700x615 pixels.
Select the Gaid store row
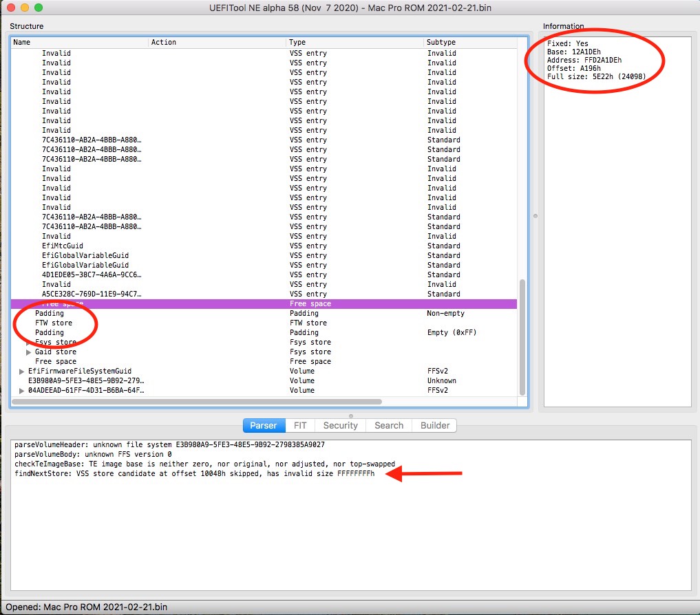264,352
